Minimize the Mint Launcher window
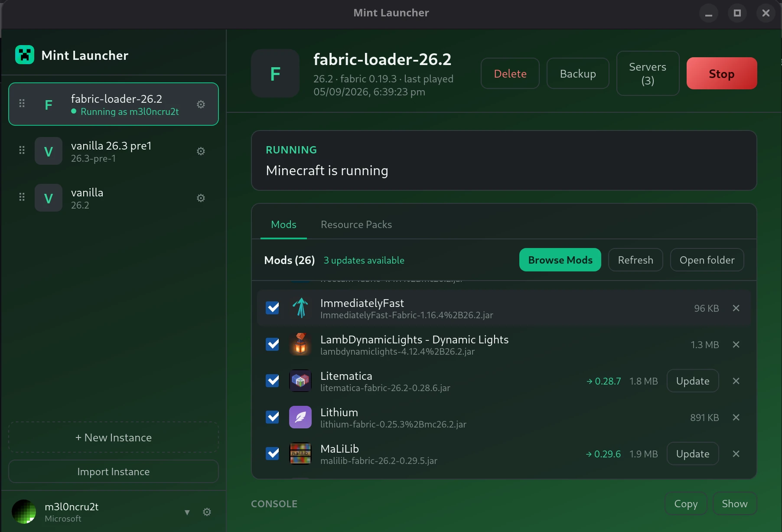The width and height of the screenshot is (782, 532). [x=709, y=13]
